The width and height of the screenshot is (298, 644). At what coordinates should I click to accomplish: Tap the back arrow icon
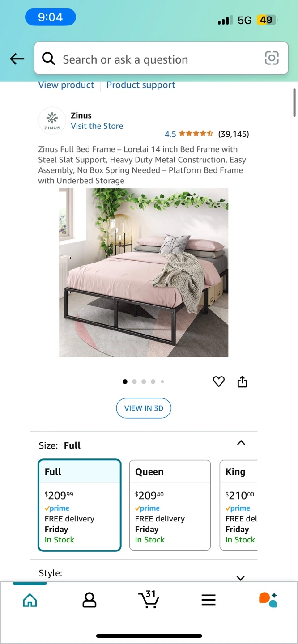coord(17,59)
